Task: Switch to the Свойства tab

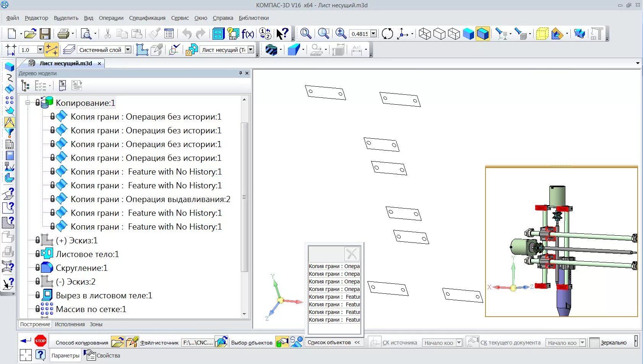Action: [x=102, y=355]
